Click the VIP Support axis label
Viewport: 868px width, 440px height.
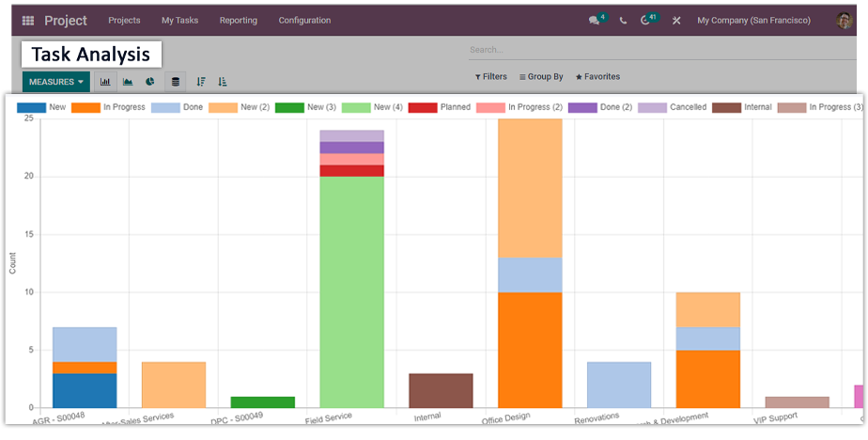[x=775, y=418]
